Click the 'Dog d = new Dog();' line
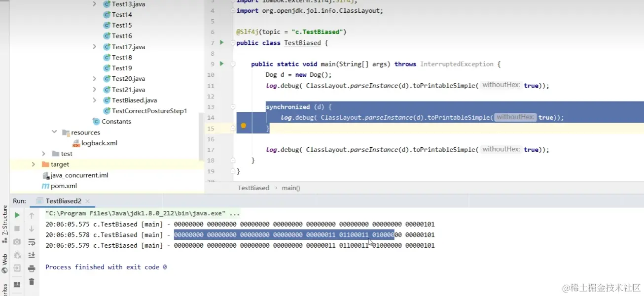This screenshot has width=644, height=296. coord(299,75)
